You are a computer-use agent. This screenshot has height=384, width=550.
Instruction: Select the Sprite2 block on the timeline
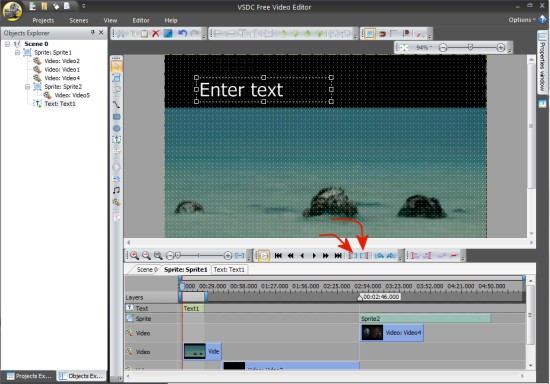click(x=425, y=318)
